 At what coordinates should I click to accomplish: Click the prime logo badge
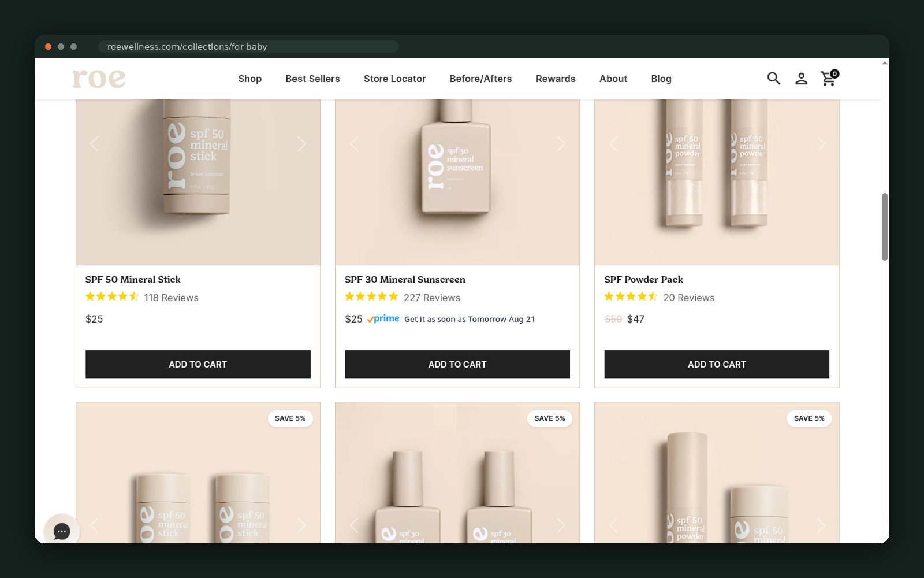click(x=383, y=318)
